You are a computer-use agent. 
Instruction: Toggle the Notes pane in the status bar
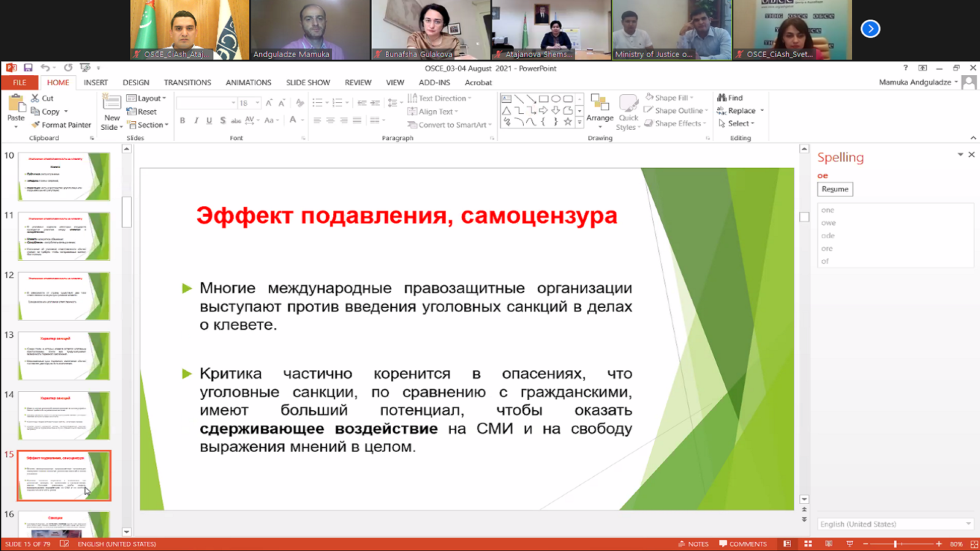tap(693, 544)
